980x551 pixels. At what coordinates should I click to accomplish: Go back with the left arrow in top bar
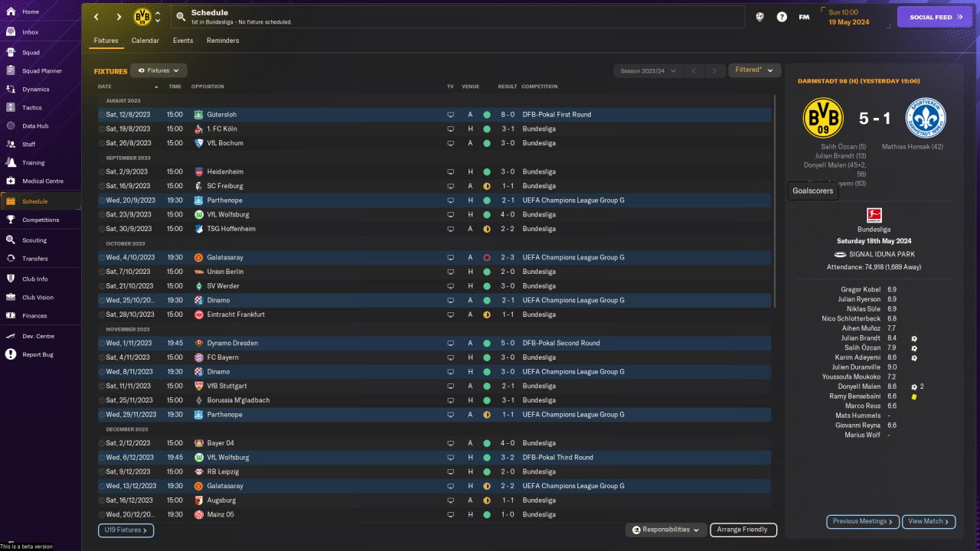[96, 17]
